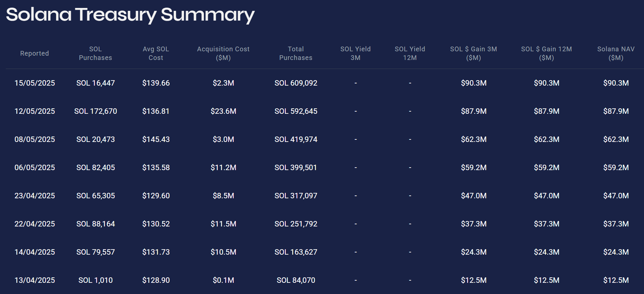Click the $11.5M acquisition cost
The width and height of the screenshot is (644, 294).
pyautogui.click(x=223, y=224)
